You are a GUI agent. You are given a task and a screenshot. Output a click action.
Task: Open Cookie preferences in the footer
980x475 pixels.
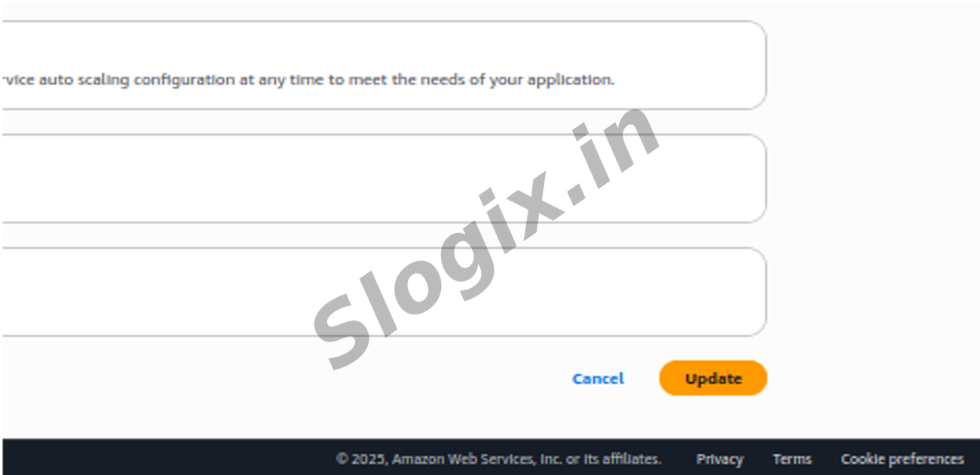[902, 459]
